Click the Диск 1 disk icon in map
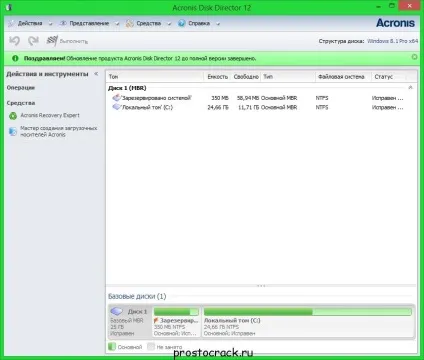Screen dimensions: 424x360 click(116, 311)
